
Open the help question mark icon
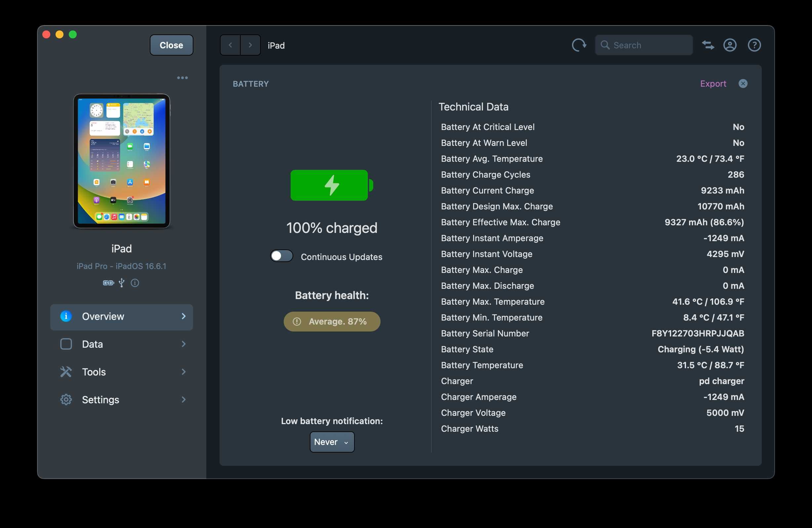[754, 45]
